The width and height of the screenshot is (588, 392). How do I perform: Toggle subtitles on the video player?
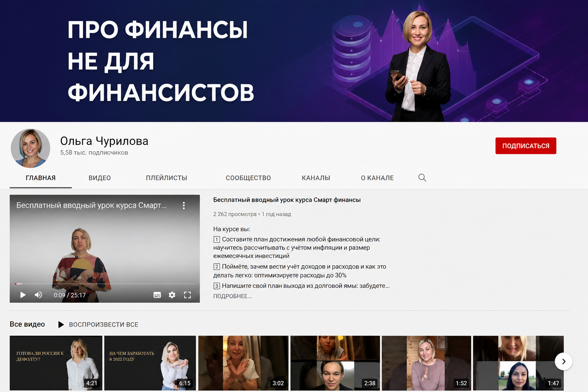click(157, 295)
